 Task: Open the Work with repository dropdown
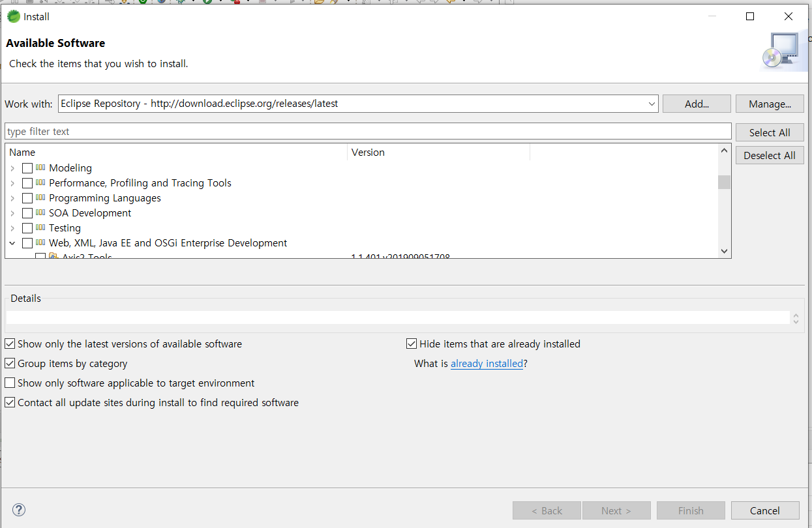(652, 104)
